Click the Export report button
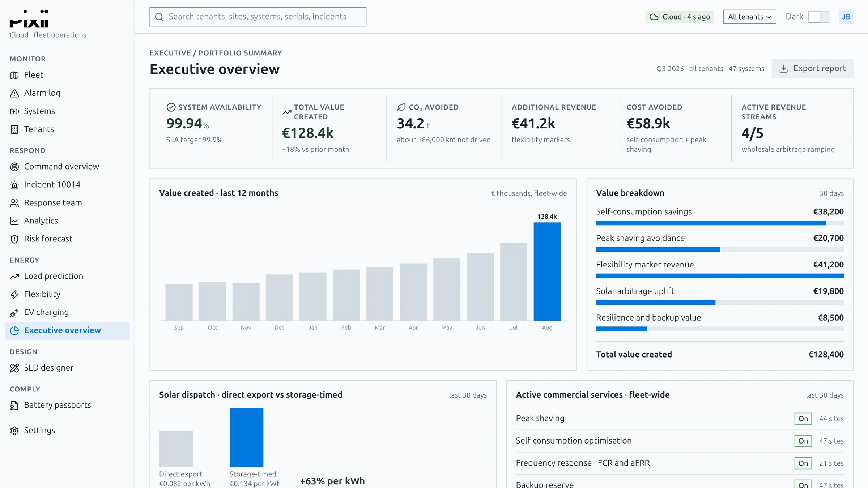 [x=812, y=69]
